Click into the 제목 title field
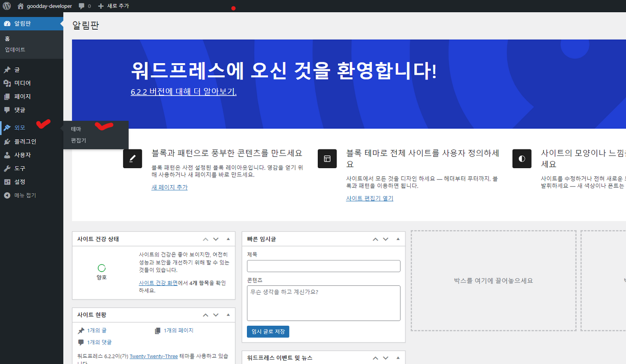 click(x=324, y=266)
